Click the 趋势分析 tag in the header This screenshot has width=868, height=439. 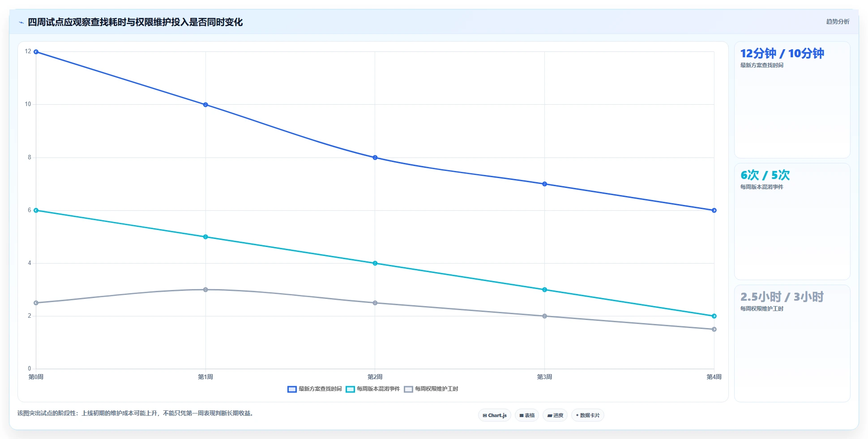[838, 21]
